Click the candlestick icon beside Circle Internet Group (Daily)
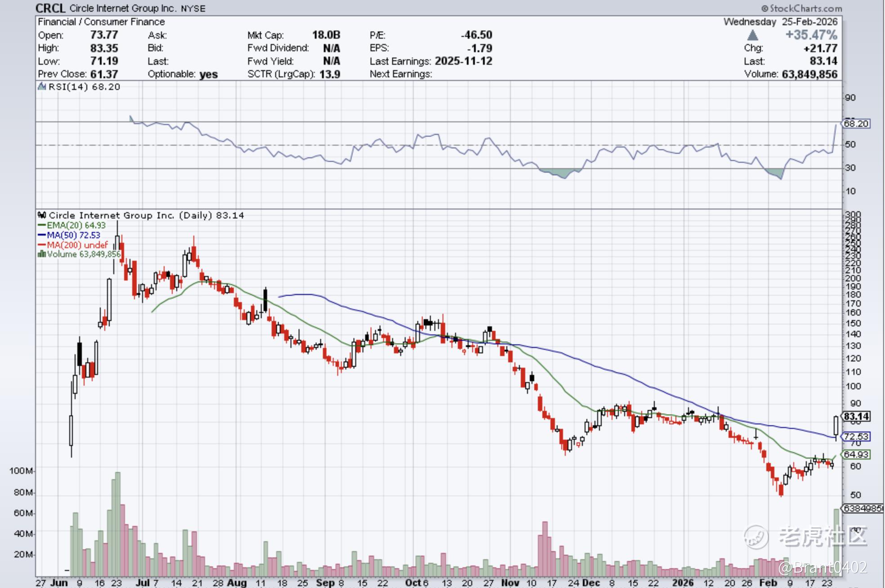885x588 pixels. [x=42, y=215]
